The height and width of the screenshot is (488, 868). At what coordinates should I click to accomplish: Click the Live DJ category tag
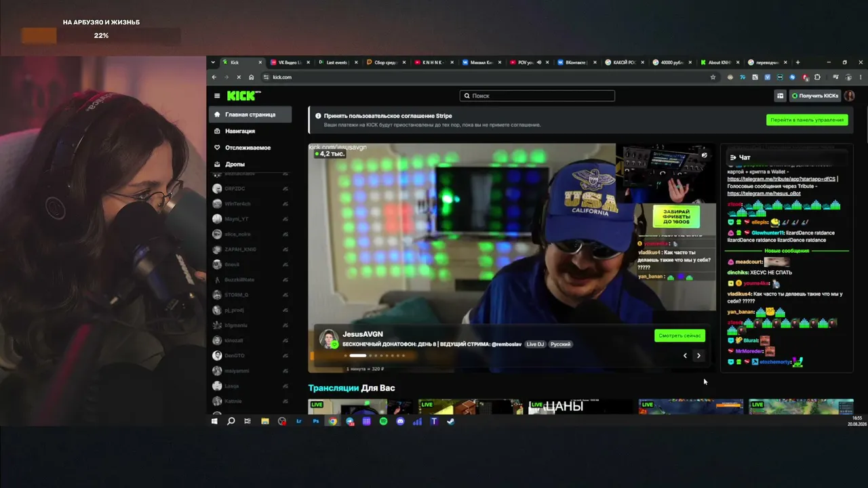pyautogui.click(x=535, y=344)
